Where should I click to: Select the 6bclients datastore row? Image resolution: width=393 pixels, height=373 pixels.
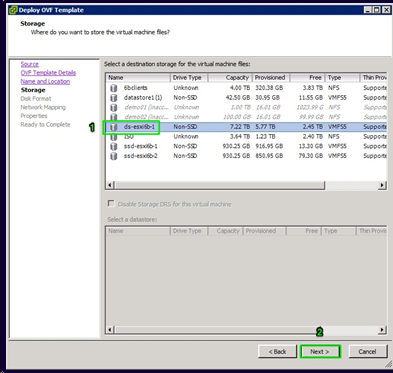pyautogui.click(x=246, y=88)
